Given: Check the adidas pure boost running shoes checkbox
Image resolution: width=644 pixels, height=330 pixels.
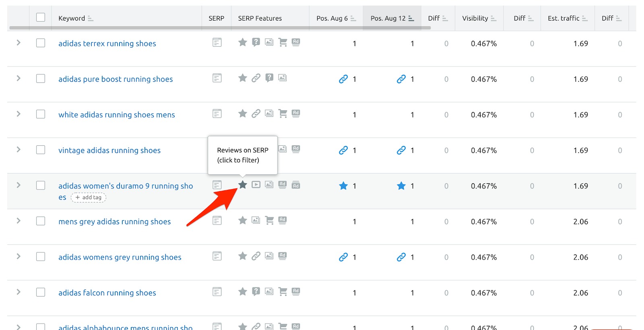Looking at the screenshot, I should coord(41,78).
